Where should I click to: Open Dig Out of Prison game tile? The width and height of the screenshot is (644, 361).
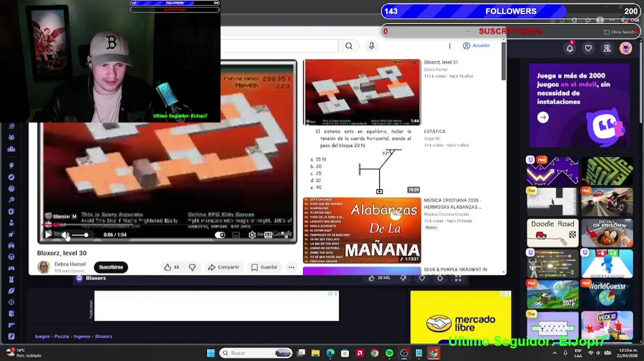pos(607,233)
